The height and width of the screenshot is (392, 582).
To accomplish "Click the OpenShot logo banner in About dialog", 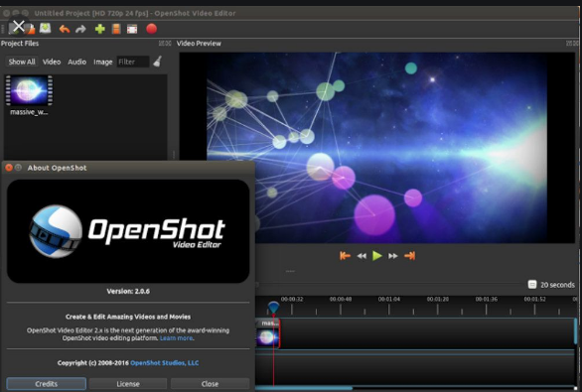I will 128,231.
